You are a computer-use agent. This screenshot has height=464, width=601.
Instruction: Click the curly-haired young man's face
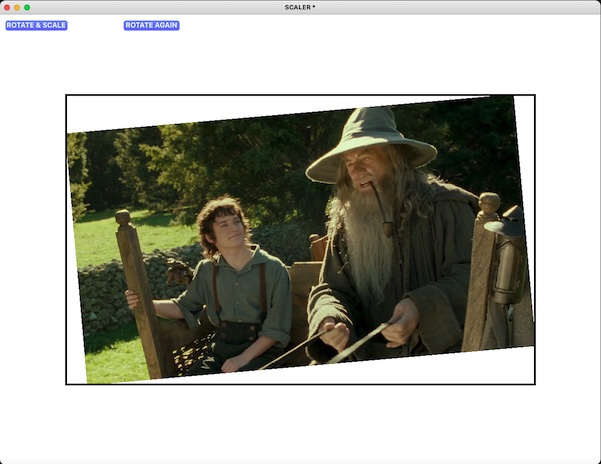[x=228, y=230]
